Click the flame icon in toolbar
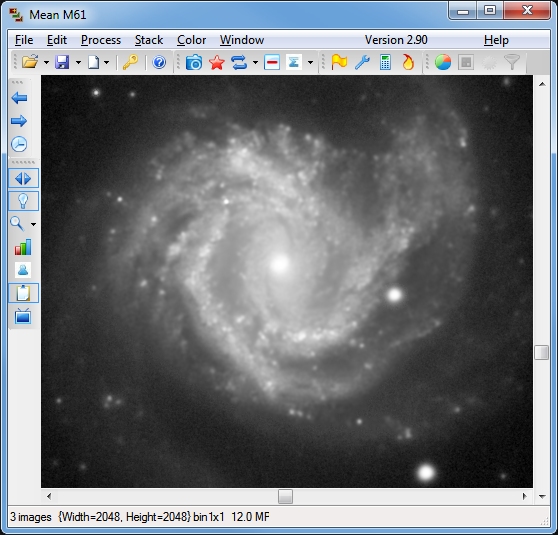This screenshot has width=558, height=535. (408, 63)
